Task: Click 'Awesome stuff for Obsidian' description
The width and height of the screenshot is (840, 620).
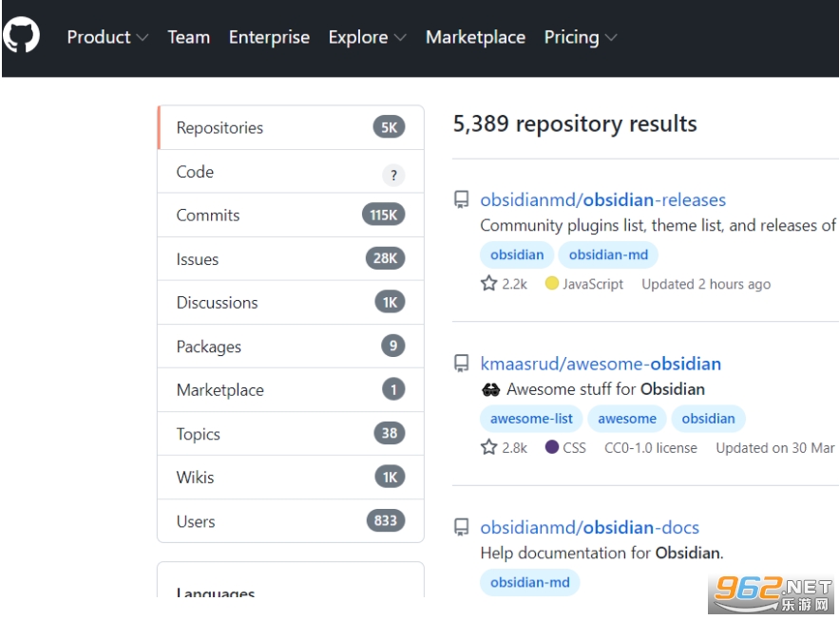Action: click(x=606, y=389)
